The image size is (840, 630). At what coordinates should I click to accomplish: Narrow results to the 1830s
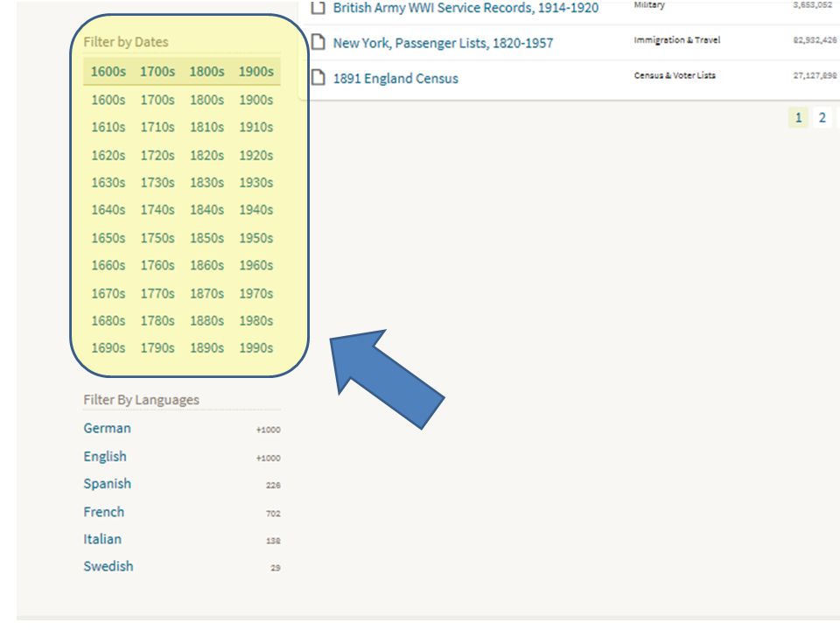tap(206, 183)
